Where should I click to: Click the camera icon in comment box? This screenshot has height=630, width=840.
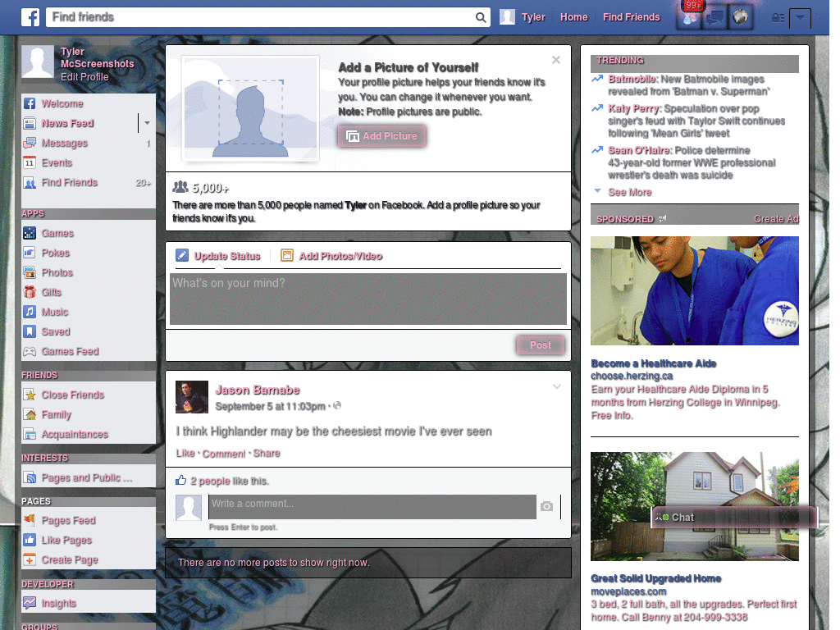546,506
